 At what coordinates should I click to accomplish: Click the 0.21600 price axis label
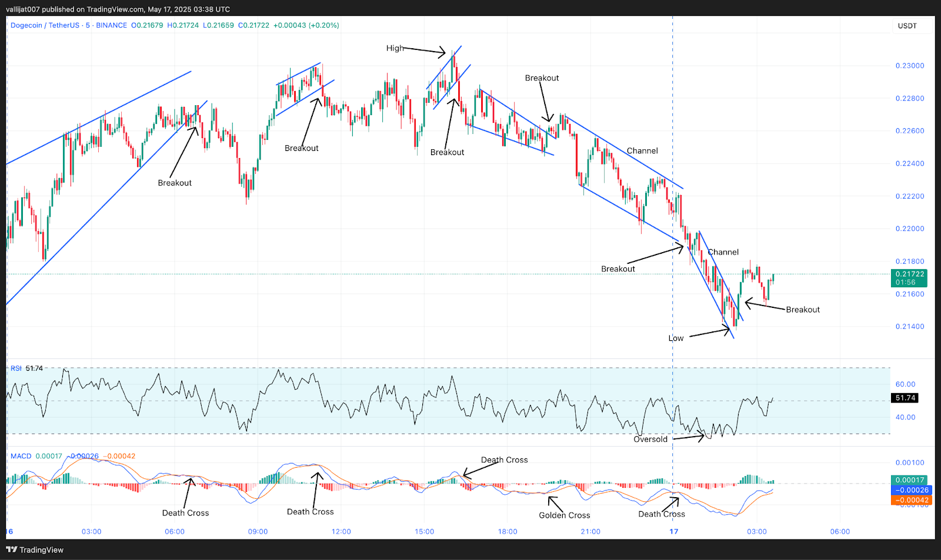(910, 294)
